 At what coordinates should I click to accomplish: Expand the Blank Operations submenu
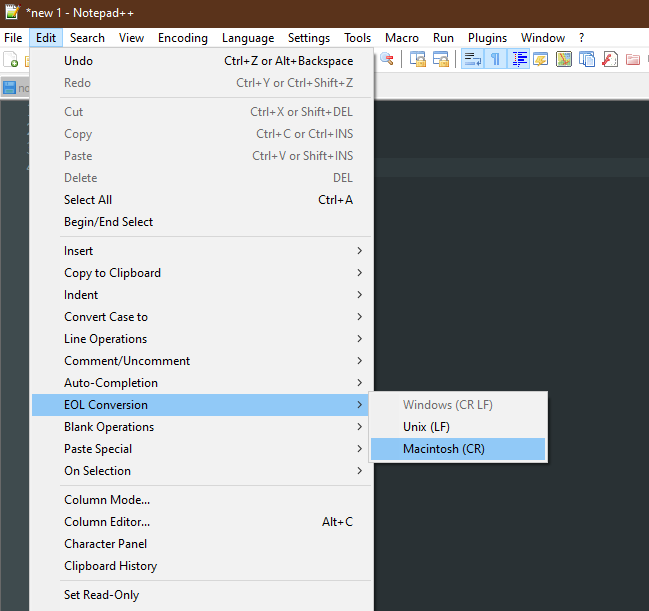pos(202,427)
